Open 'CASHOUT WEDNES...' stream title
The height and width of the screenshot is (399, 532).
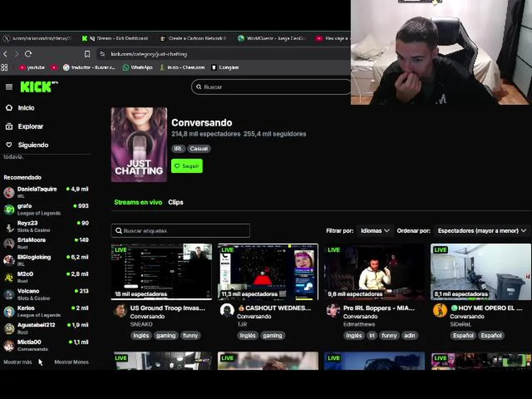274,308
